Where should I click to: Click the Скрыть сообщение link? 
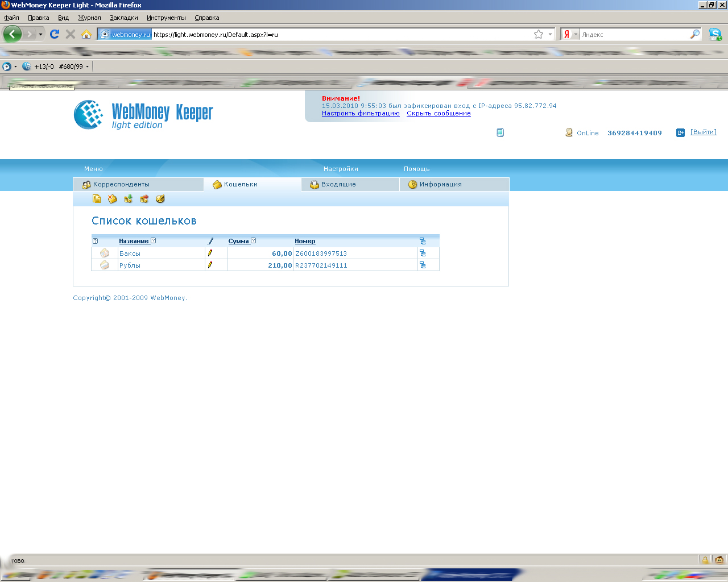click(x=439, y=113)
